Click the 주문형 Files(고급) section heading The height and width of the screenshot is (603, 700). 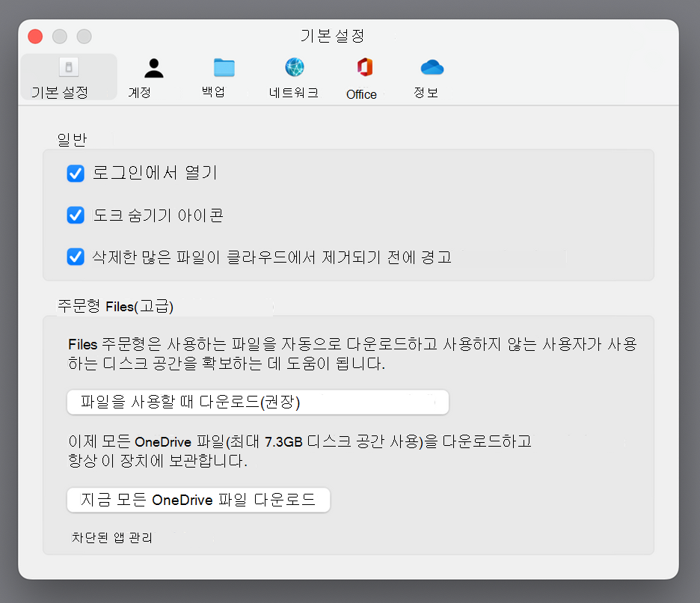[x=115, y=307]
